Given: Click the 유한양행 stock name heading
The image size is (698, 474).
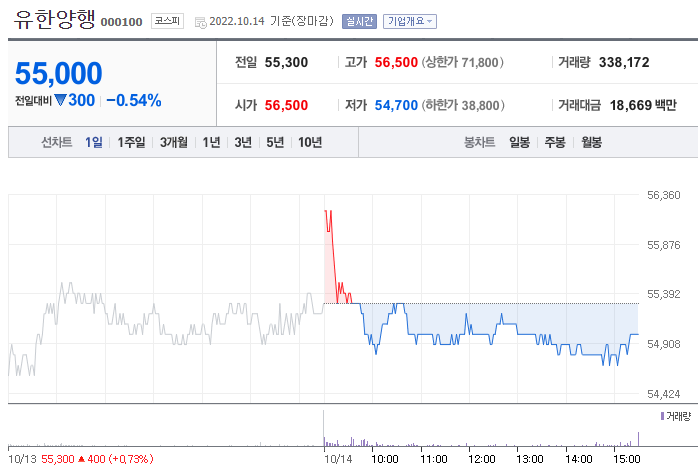Looking at the screenshot, I should [54, 20].
